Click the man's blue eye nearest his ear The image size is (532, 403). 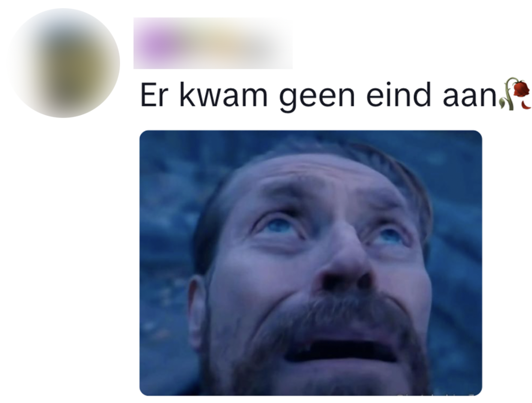(x=278, y=225)
